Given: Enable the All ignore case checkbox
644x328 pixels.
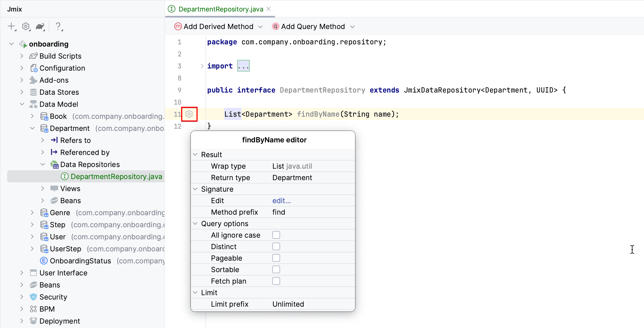Looking at the screenshot, I should coord(276,235).
